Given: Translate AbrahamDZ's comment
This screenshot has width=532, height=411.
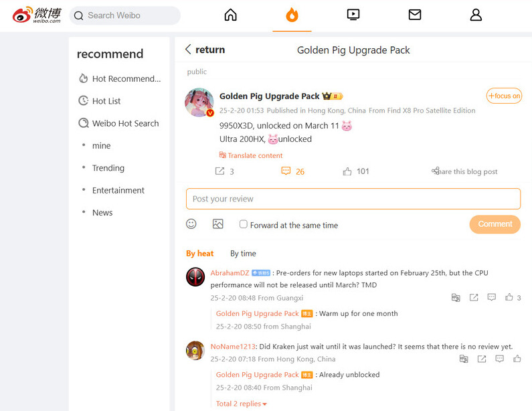Looking at the screenshot, I should point(456,298).
